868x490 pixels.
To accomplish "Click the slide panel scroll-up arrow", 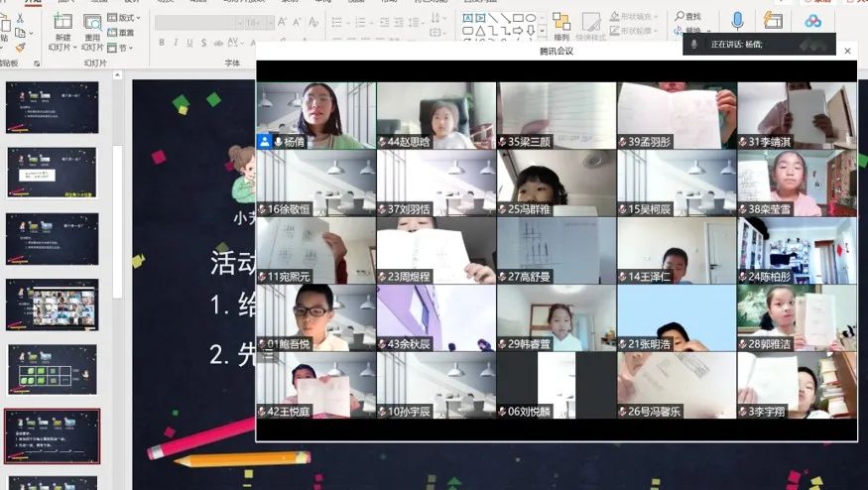I will (117, 74).
